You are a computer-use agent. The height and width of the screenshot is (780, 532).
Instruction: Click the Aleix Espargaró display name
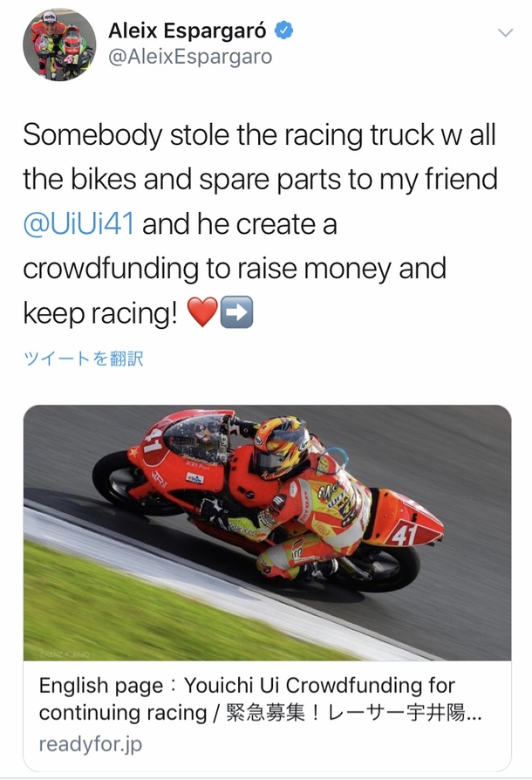click(188, 31)
